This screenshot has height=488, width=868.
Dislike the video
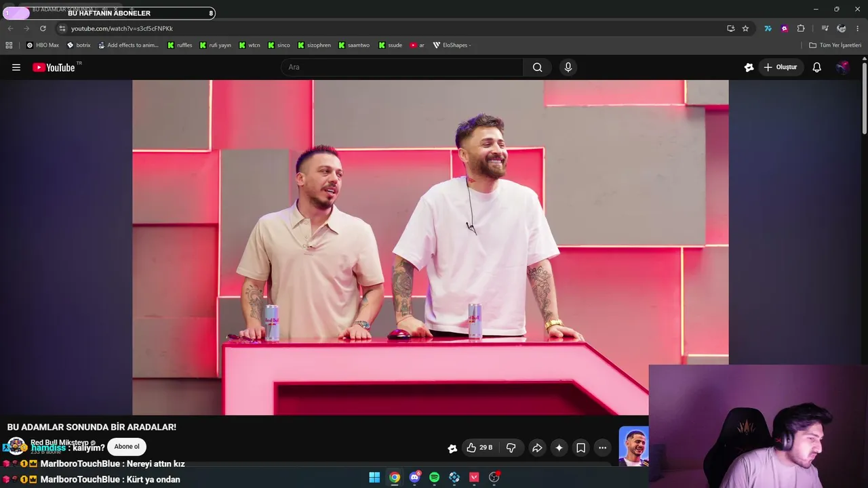click(511, 448)
